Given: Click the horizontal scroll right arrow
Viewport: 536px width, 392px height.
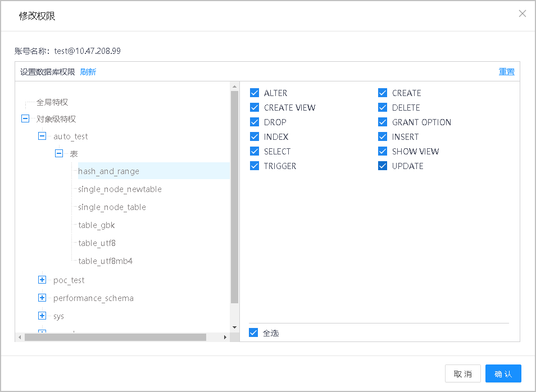Looking at the screenshot, I should 225,338.
